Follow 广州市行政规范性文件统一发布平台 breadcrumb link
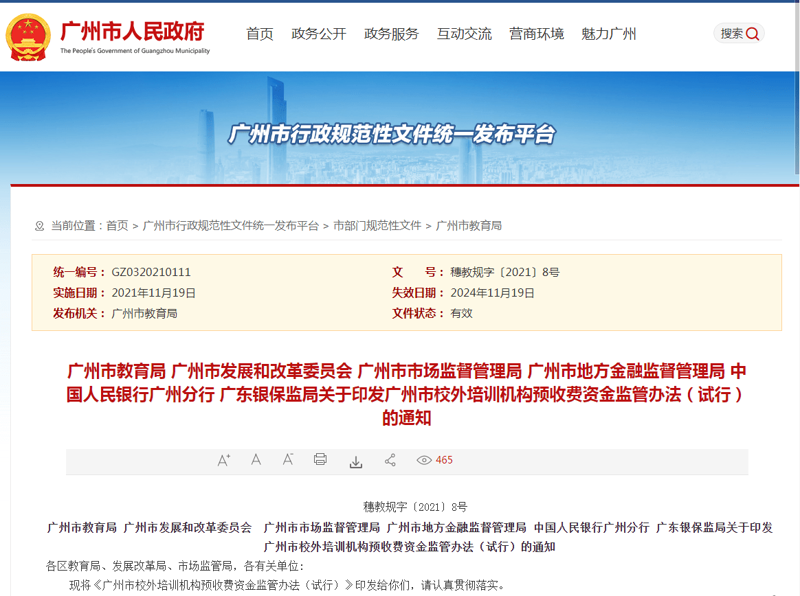This screenshot has width=800, height=596. point(231,226)
